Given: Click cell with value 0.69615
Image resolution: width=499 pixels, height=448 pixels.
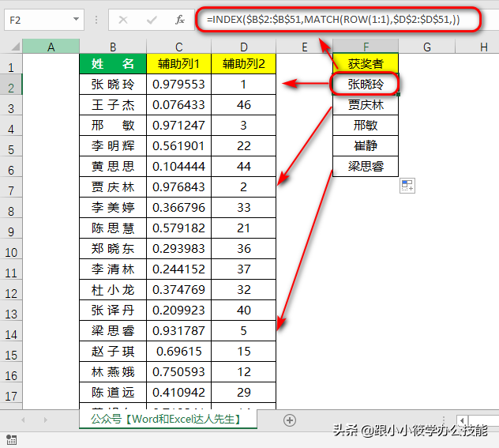Looking at the screenshot, I should pos(179,352).
